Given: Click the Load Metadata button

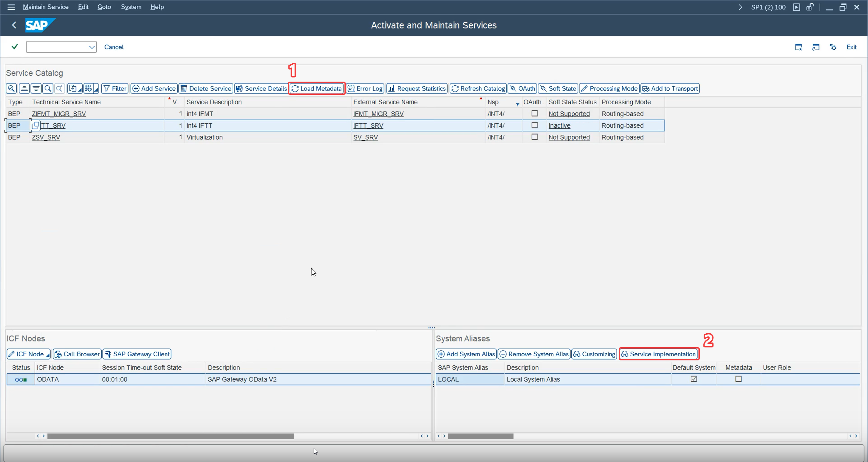Looking at the screenshot, I should coord(317,88).
